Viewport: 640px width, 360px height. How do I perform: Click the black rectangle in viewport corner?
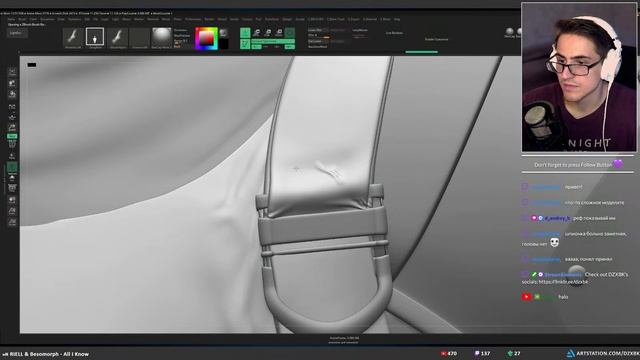(x=32, y=64)
